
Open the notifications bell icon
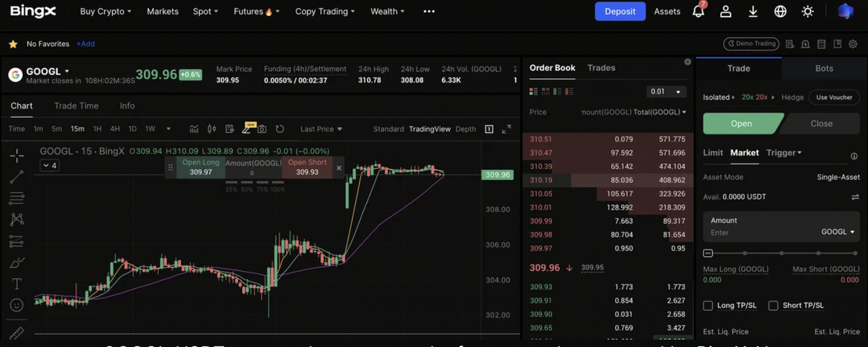point(698,12)
